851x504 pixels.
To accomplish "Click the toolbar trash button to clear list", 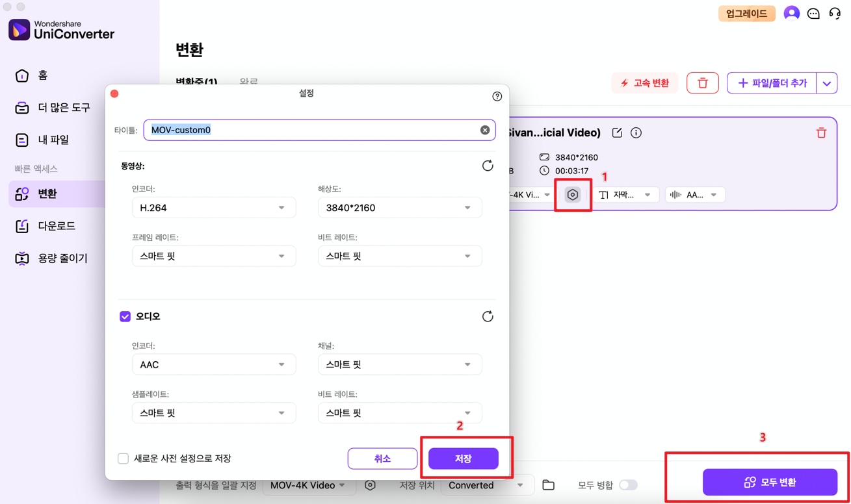I will pos(703,83).
